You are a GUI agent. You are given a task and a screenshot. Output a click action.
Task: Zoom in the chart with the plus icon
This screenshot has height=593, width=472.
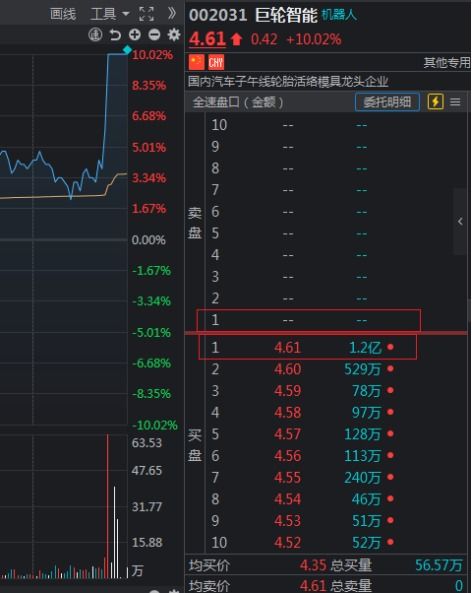(x=135, y=35)
